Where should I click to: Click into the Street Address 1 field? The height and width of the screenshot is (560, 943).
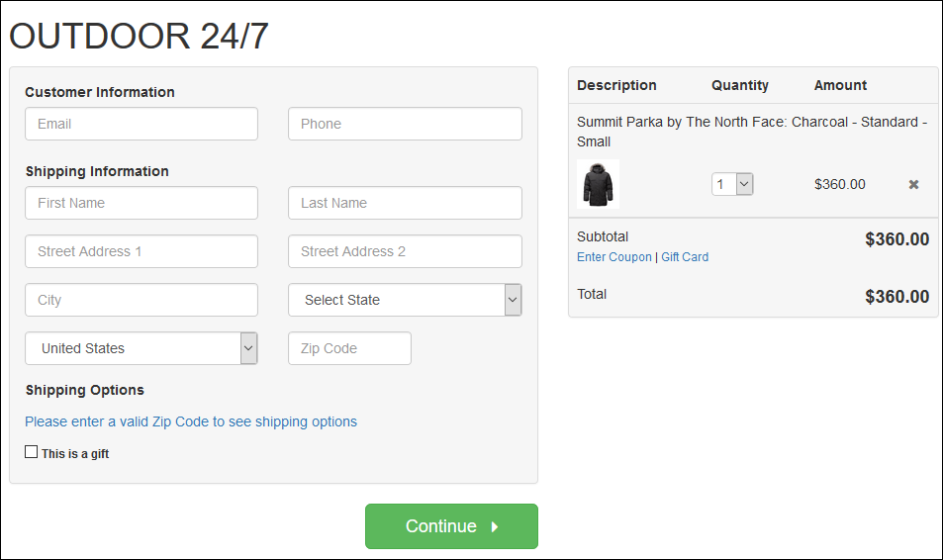pos(141,251)
